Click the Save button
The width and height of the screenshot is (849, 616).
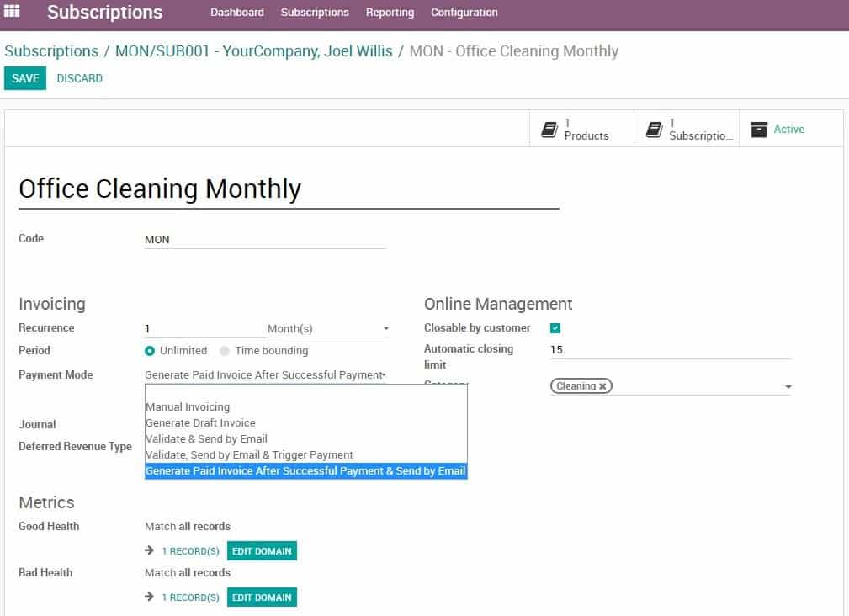[25, 78]
